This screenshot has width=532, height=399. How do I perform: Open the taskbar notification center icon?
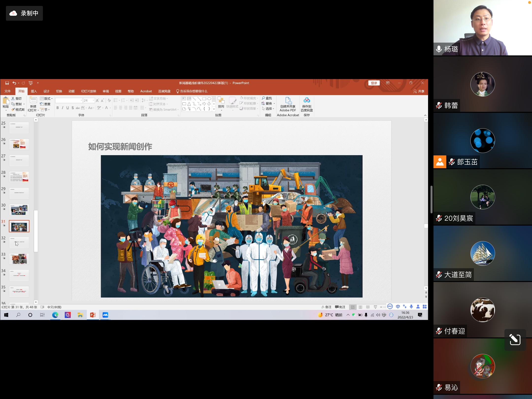pyautogui.click(x=420, y=315)
